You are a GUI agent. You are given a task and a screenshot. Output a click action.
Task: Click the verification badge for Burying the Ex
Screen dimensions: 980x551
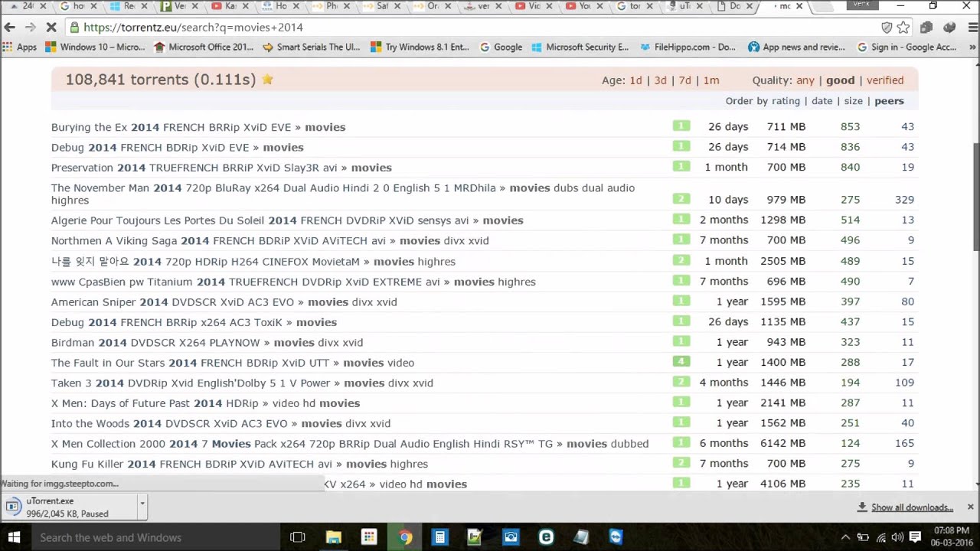click(681, 126)
